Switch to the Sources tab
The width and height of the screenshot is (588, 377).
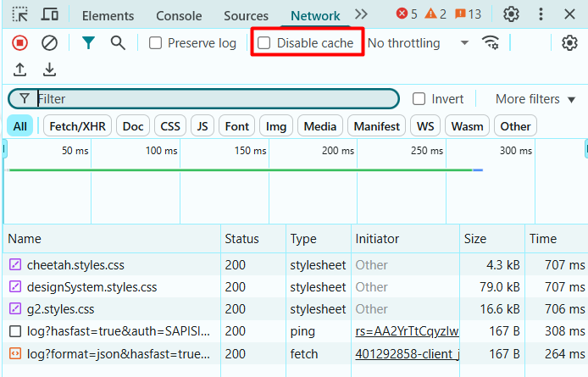[x=246, y=16]
